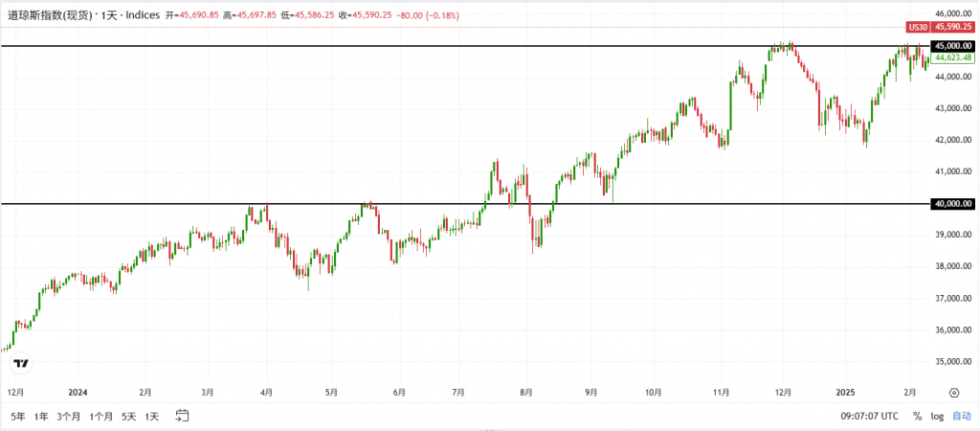Select the 1天 time range
The image size is (980, 431).
click(152, 416)
